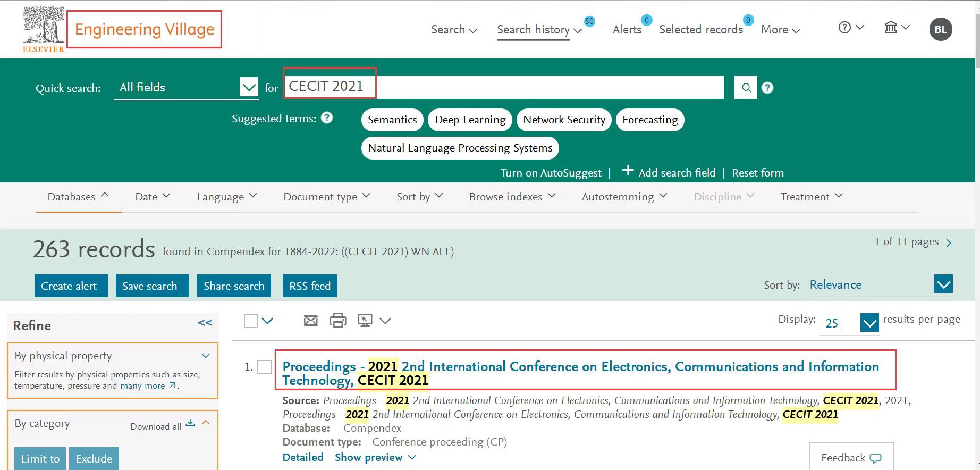Image resolution: width=980 pixels, height=470 pixels.
Task: Select the Deep Learning suggested term
Action: tap(470, 120)
